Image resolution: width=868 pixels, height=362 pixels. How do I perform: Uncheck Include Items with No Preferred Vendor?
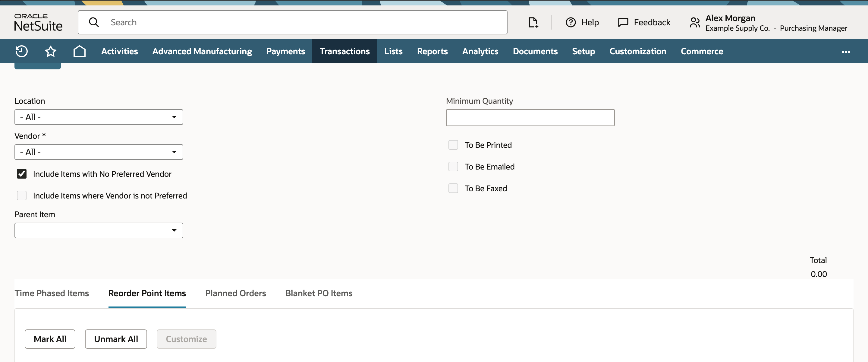tap(22, 174)
